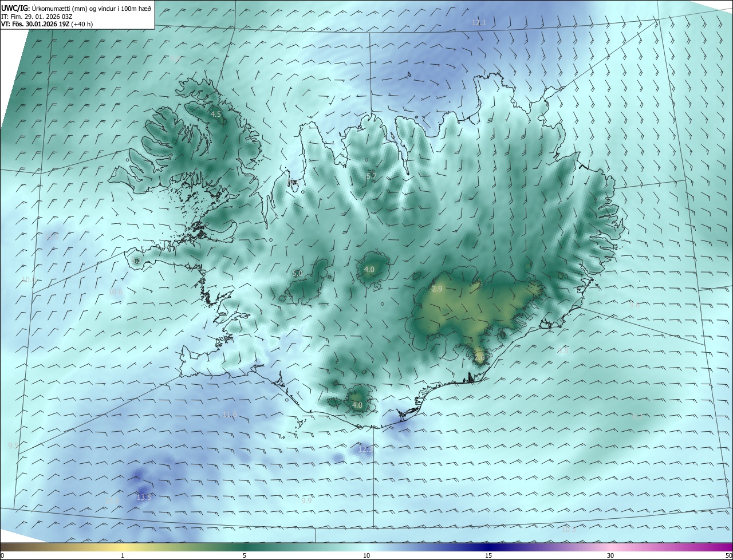This screenshot has height=560, width=733.
Task: Click the color scale tick label 5
Action: (x=245, y=555)
